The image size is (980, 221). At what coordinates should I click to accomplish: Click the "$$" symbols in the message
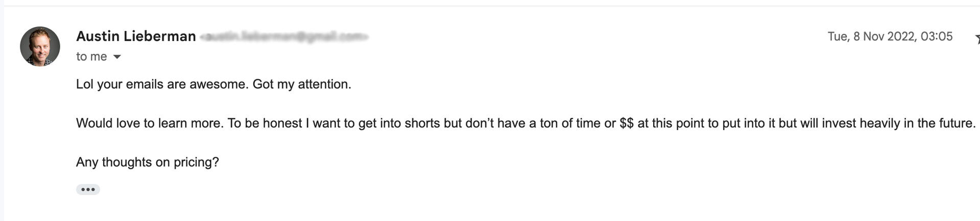[x=626, y=123]
